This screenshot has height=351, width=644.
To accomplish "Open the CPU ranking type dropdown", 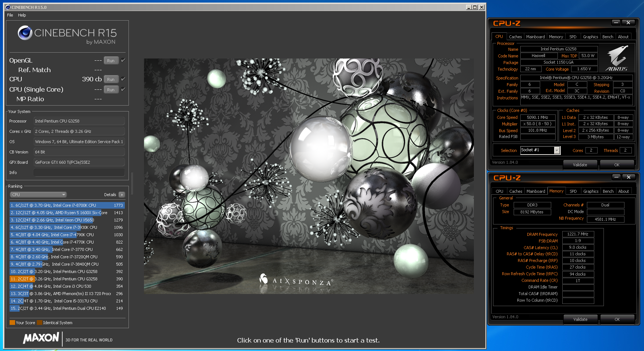I will click(38, 195).
